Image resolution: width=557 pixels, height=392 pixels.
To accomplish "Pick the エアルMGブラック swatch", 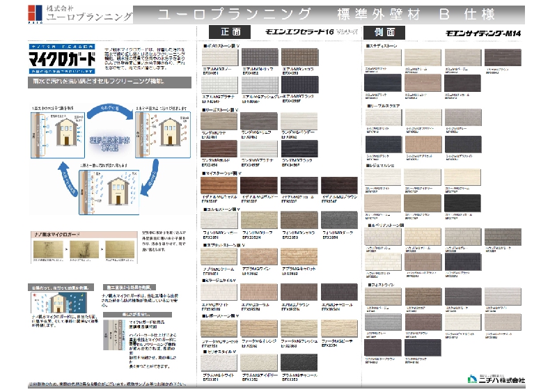I will point(300,85).
